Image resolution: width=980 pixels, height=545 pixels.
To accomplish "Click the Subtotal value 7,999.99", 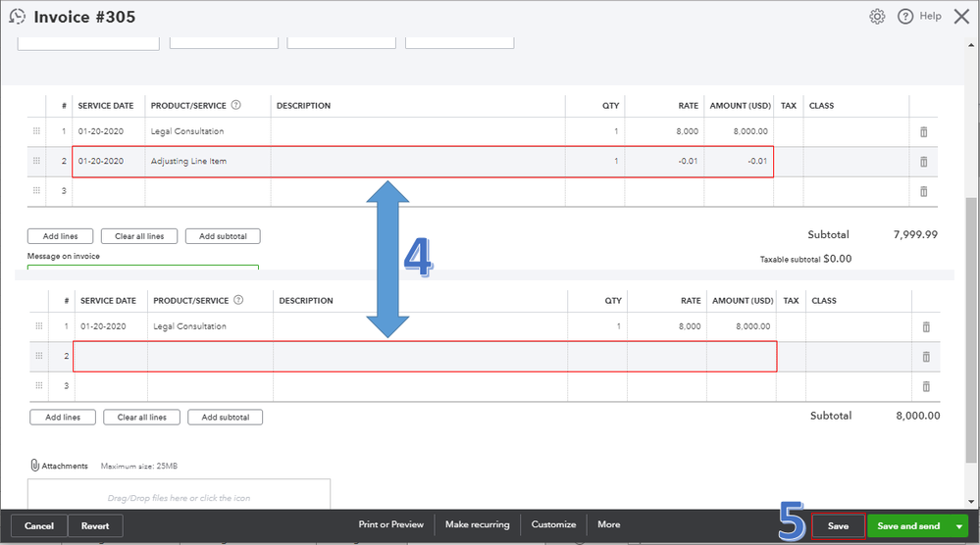I will click(x=915, y=234).
